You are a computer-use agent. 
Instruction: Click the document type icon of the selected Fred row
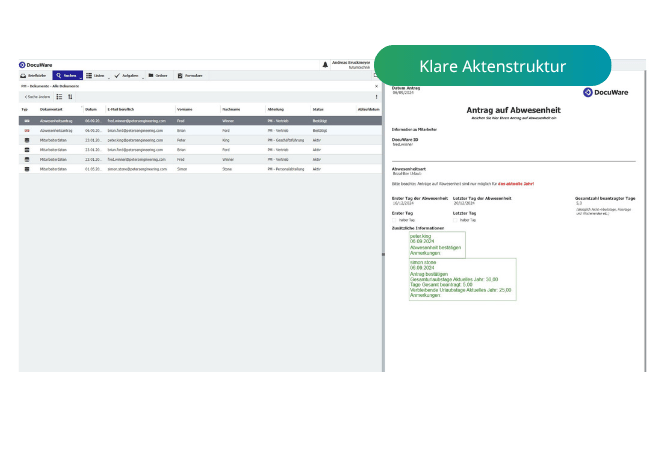click(27, 121)
